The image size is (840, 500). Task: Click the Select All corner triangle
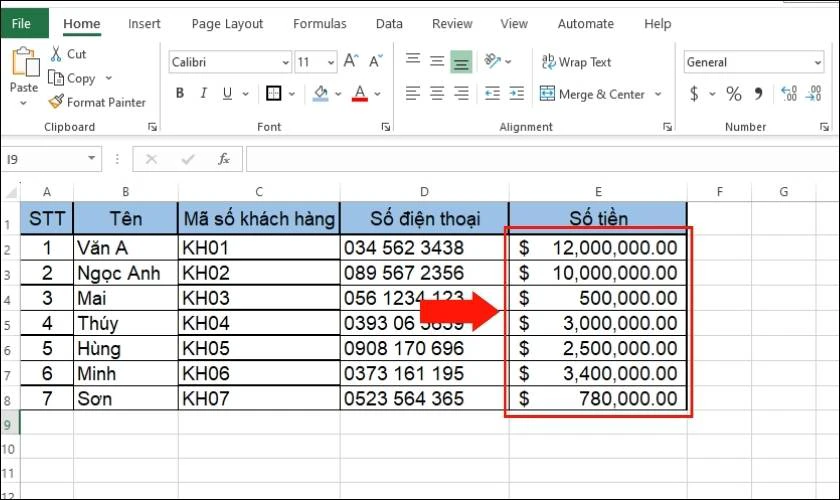point(11,192)
